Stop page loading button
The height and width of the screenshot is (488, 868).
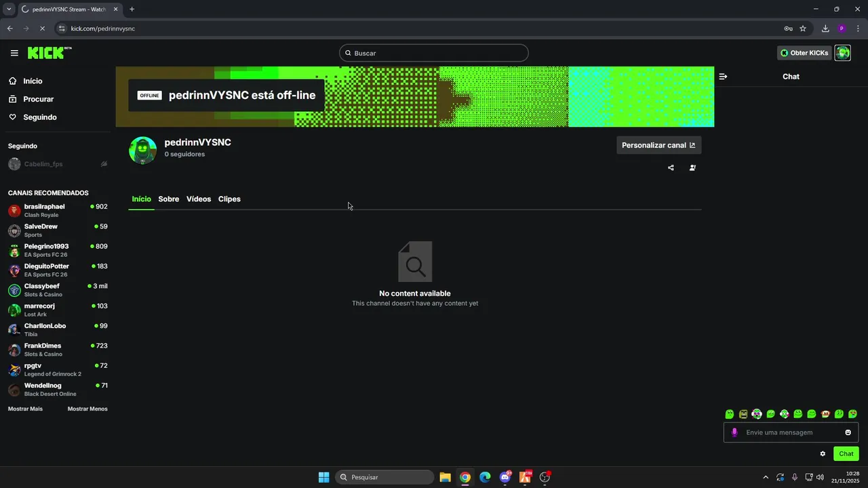(x=42, y=28)
